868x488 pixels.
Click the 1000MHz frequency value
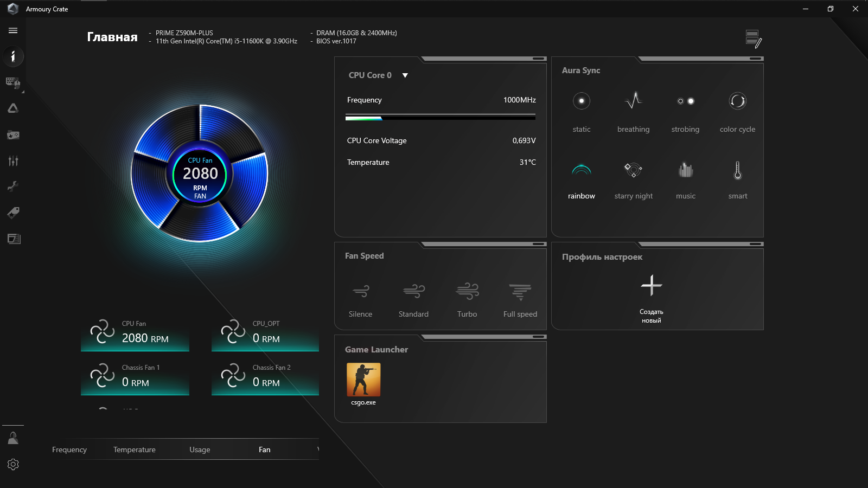(520, 100)
